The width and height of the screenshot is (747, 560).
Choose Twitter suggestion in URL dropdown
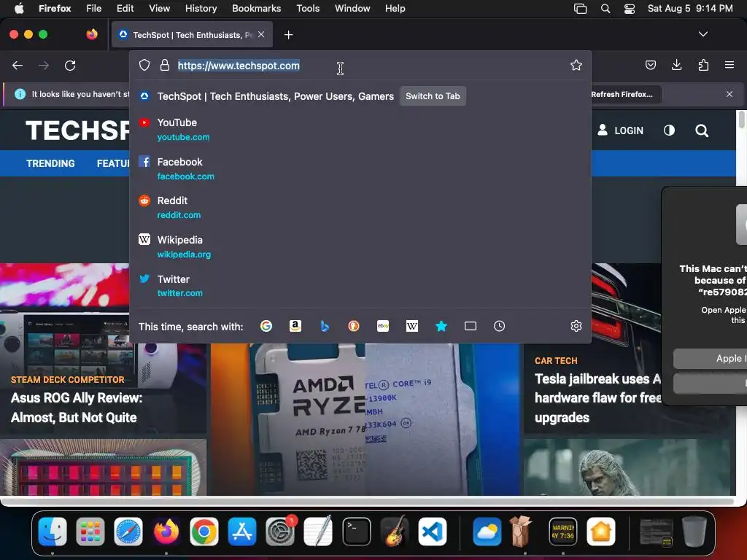pyautogui.click(x=360, y=286)
